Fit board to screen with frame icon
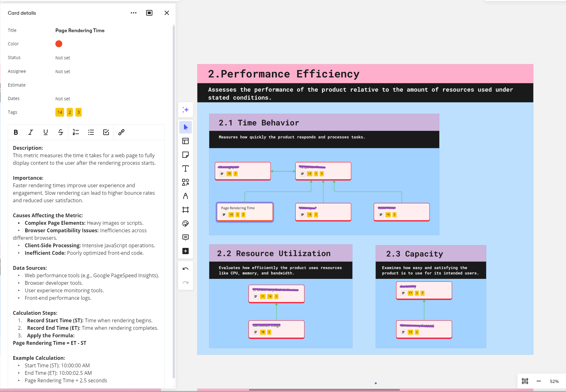The width and height of the screenshot is (566, 392). pyautogui.click(x=525, y=381)
